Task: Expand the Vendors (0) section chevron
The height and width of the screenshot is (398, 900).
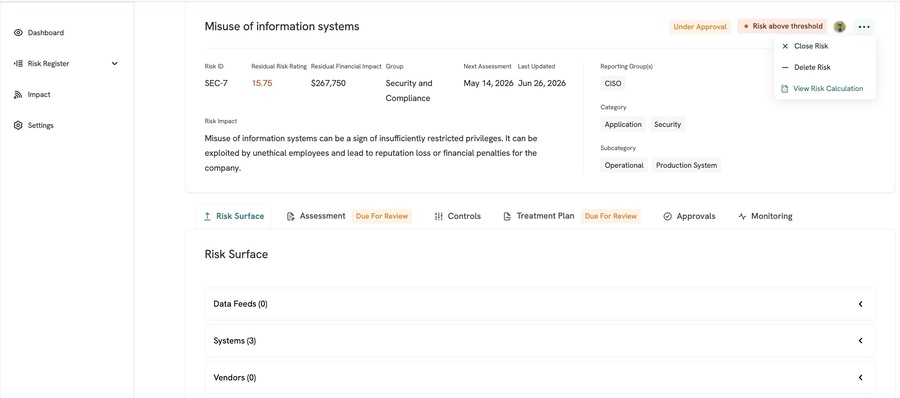Action: pos(860,378)
